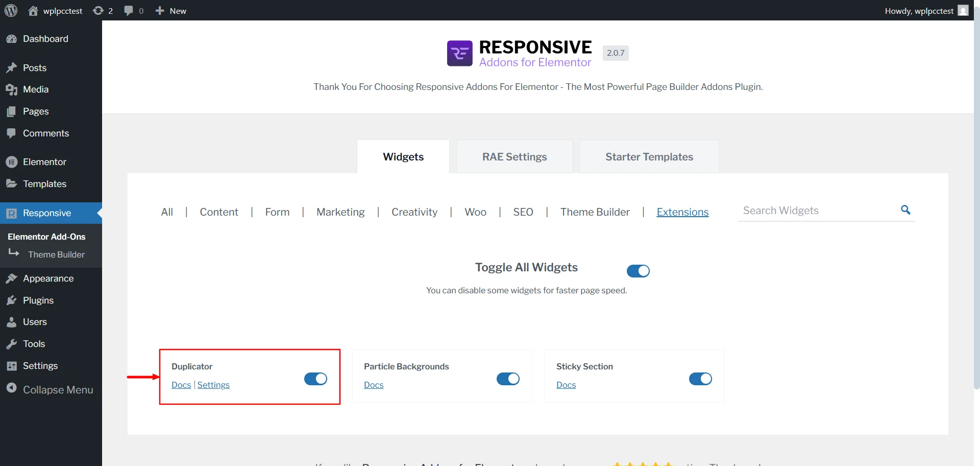Click the Particle Backgrounds title
Viewport: 980px width, 466px height.
(x=406, y=366)
